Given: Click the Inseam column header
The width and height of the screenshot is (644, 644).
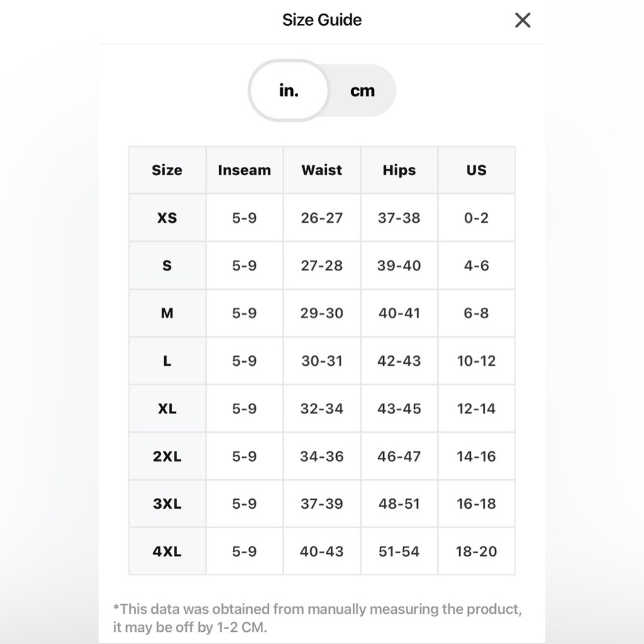Looking at the screenshot, I should coord(244,170).
